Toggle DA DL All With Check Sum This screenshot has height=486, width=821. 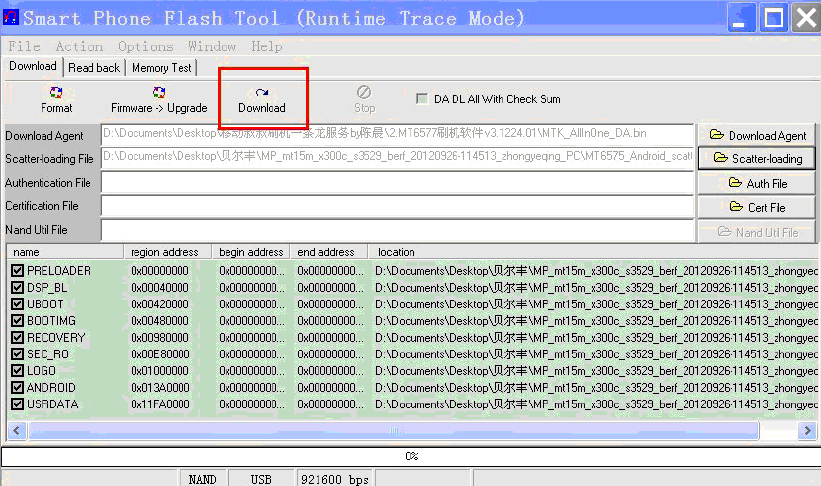421,98
